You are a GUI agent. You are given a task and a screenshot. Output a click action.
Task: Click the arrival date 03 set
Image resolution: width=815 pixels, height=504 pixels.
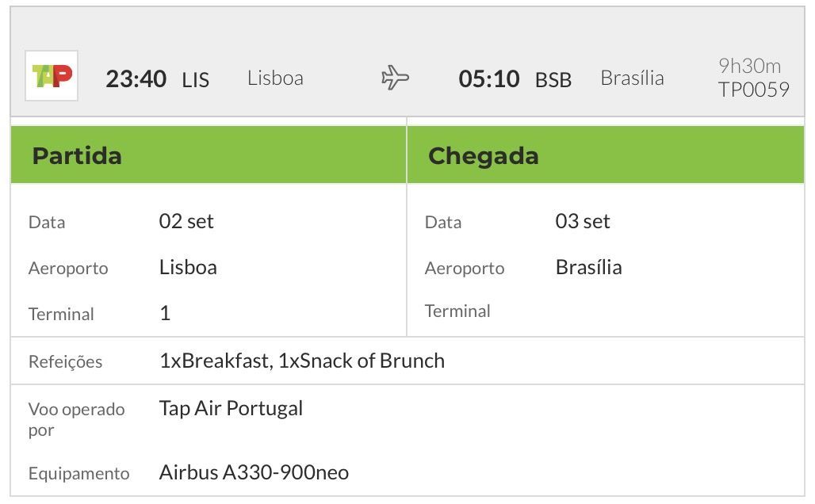click(x=583, y=221)
